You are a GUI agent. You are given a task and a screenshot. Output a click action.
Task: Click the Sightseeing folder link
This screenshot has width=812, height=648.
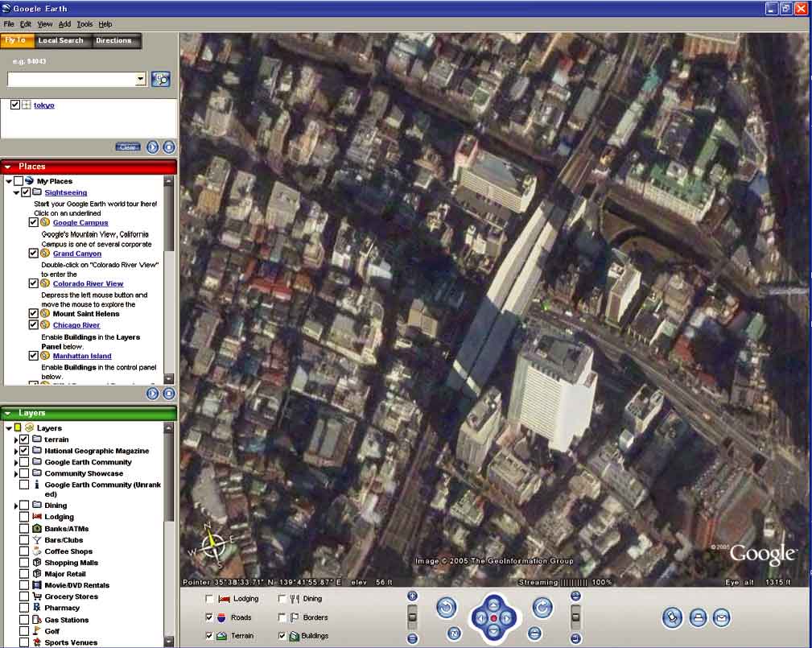tap(66, 192)
